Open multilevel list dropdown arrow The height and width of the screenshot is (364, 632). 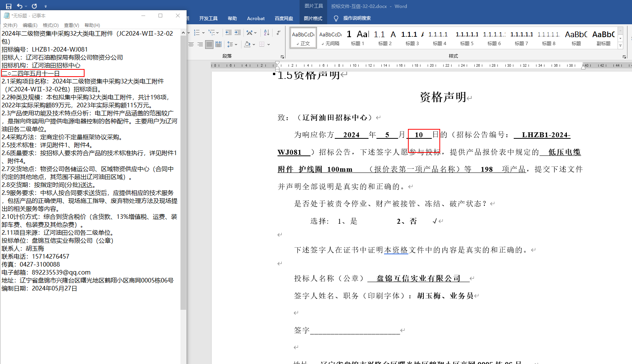(x=217, y=33)
